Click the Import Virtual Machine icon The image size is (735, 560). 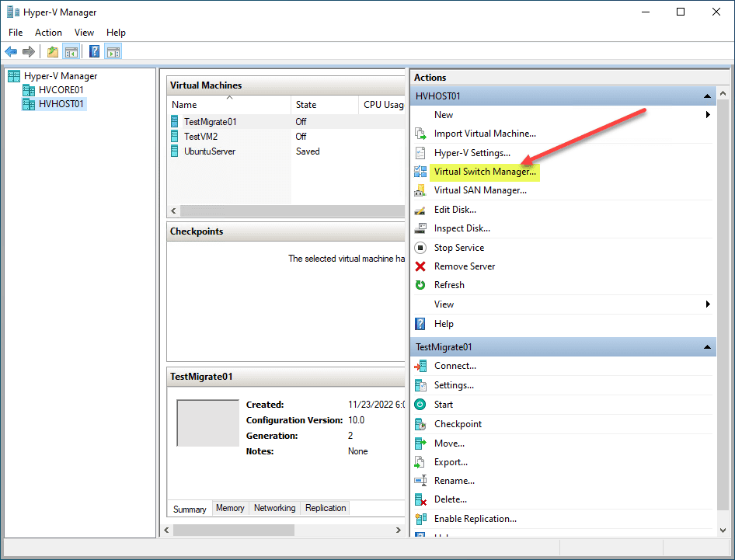[x=420, y=134]
